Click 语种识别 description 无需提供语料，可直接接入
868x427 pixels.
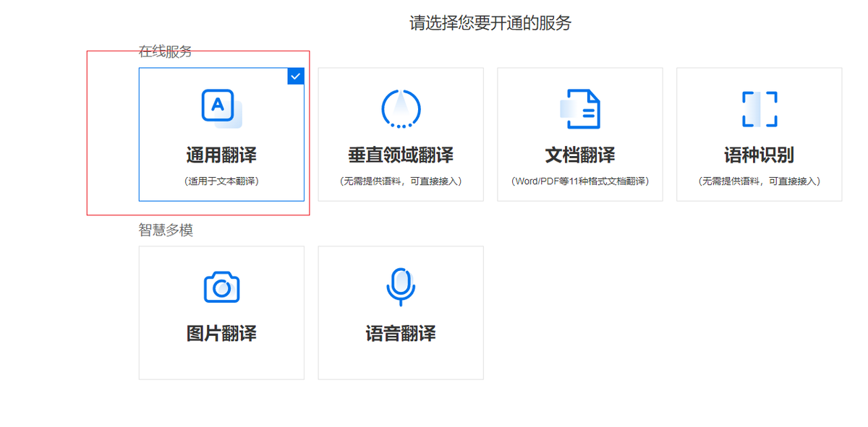pyautogui.click(x=759, y=181)
